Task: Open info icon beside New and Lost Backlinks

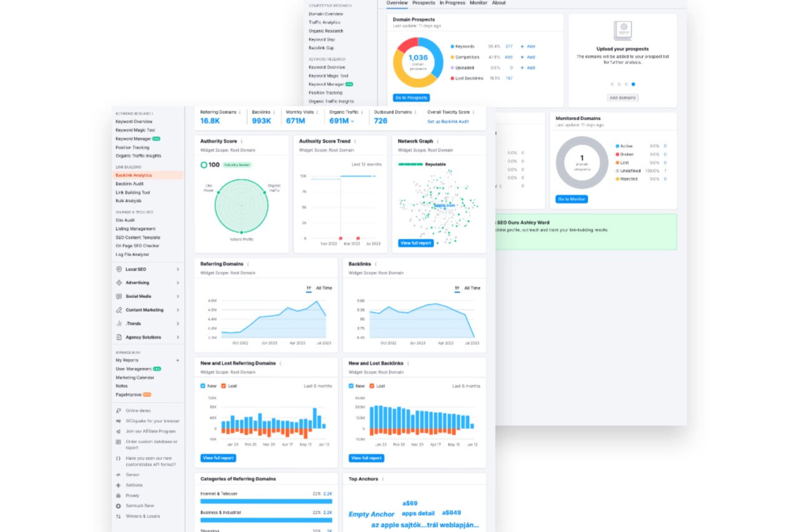Action: [x=409, y=363]
